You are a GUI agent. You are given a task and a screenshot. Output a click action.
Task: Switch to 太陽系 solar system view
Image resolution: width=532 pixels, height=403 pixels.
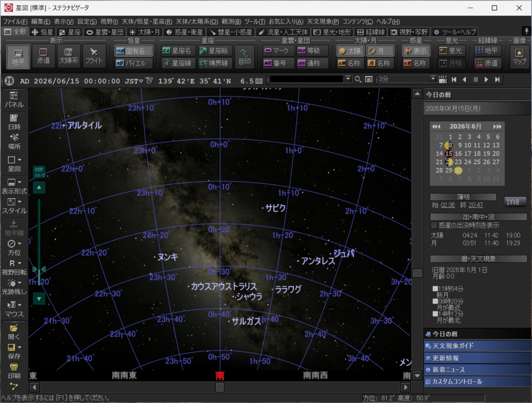[69, 56]
